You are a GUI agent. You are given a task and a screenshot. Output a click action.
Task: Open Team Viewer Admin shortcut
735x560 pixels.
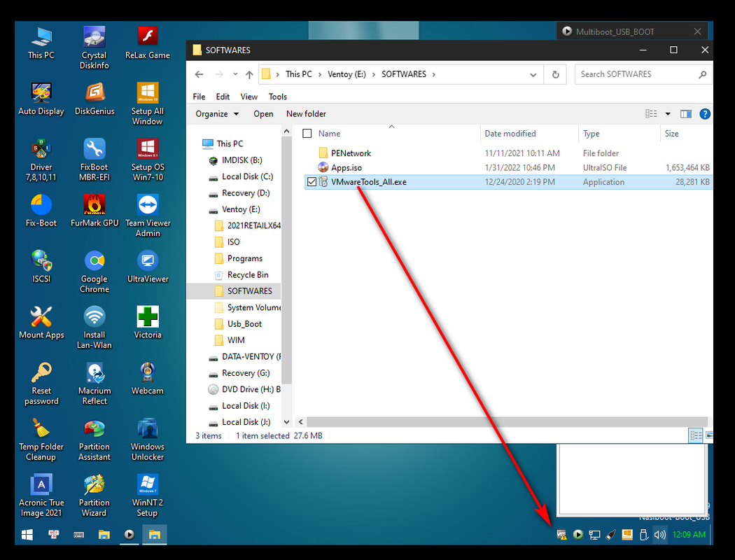coord(148,216)
